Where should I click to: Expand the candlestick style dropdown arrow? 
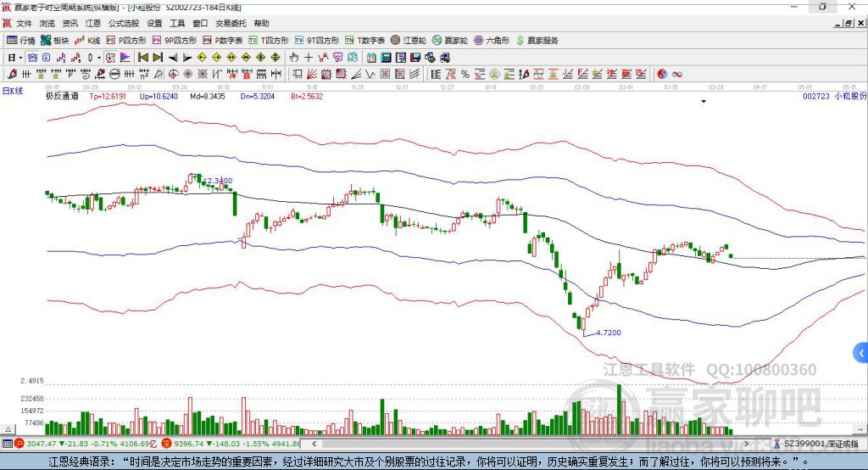point(99,58)
